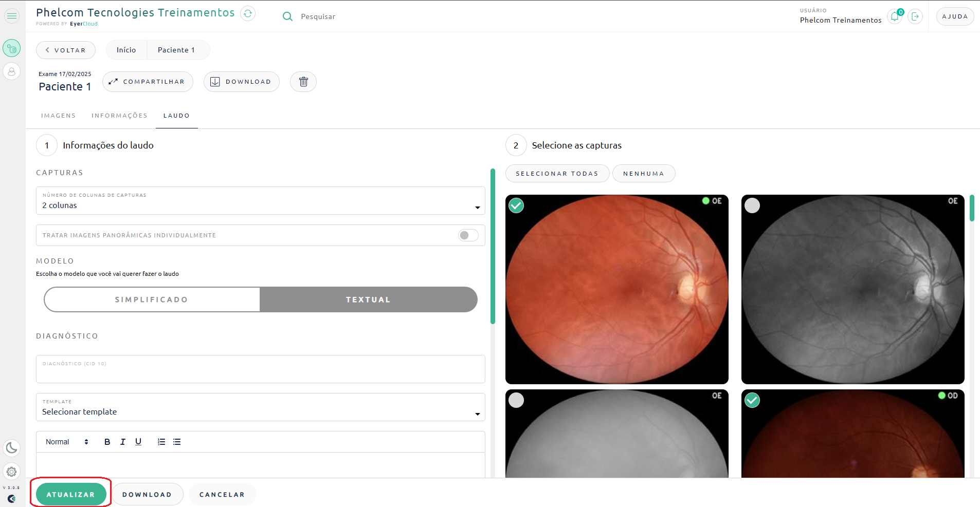Screen dimensions: 980x507
Task: Click the Phelcom Treinamentos user name
Action: click(841, 20)
